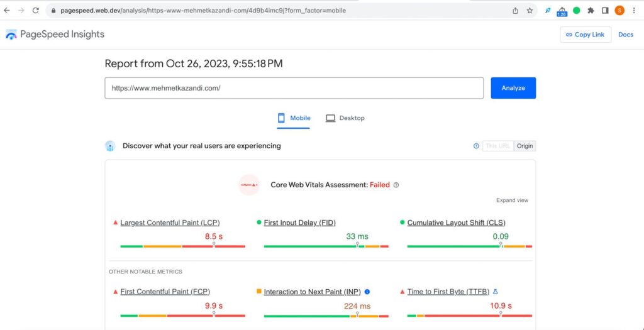Bookmark this page with the star icon
The width and height of the screenshot is (644, 330).
tap(530, 11)
